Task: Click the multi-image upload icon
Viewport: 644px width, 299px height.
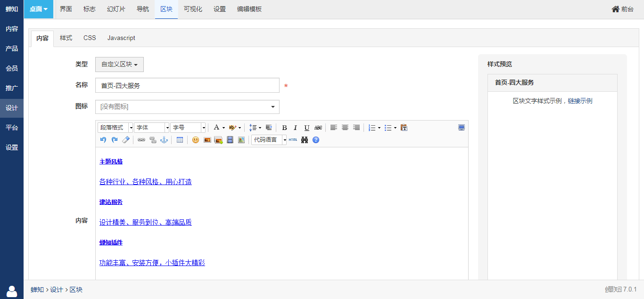Action: [218, 140]
